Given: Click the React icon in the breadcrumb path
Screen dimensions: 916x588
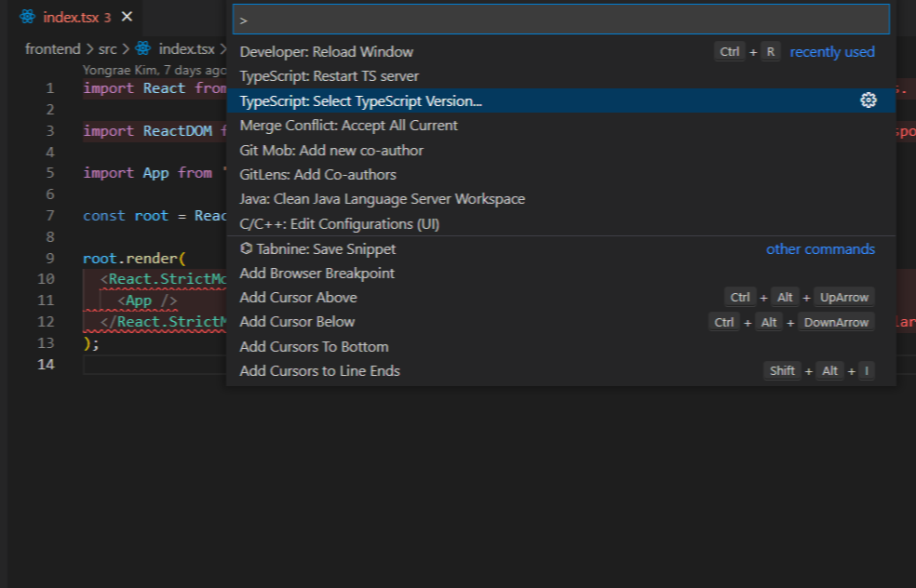Looking at the screenshot, I should [x=143, y=48].
